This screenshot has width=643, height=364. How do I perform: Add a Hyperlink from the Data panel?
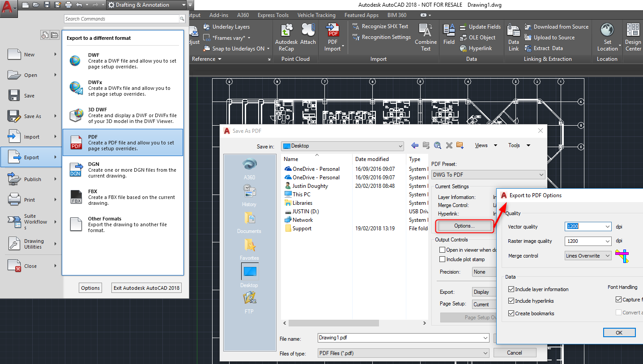[477, 48]
